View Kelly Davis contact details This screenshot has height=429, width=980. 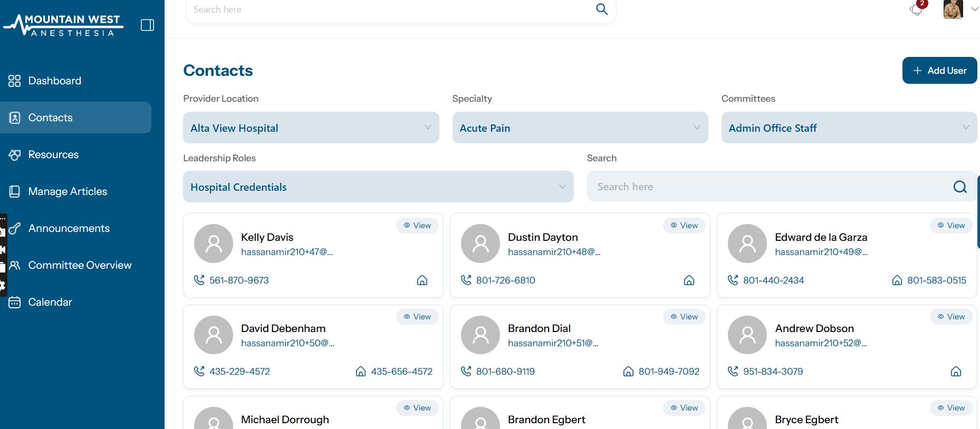click(417, 226)
